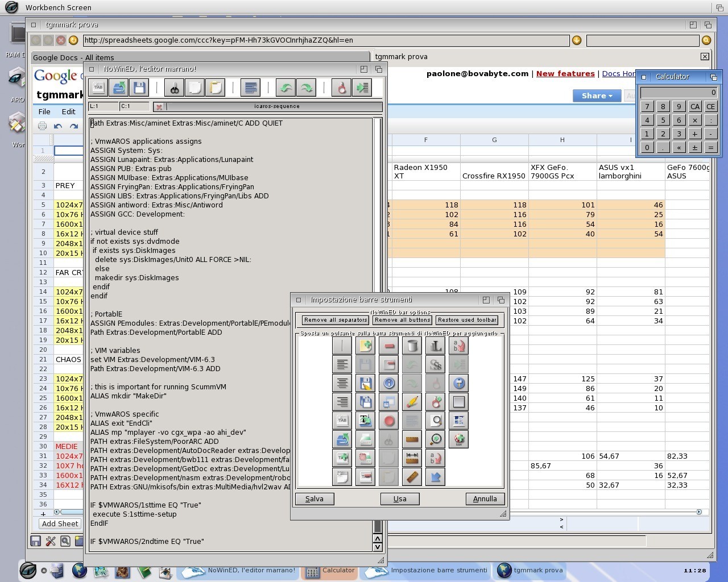Screen dimensions: 728x582
Task: Pick the vertical separator line button
Action: coord(342,346)
